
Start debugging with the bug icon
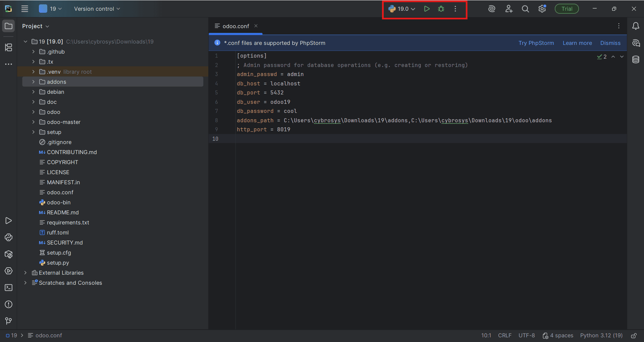441,9
